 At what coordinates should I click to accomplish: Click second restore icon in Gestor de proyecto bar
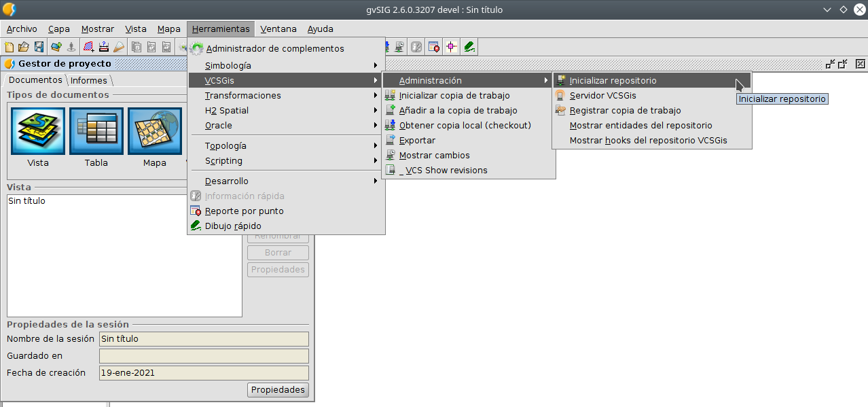click(843, 64)
